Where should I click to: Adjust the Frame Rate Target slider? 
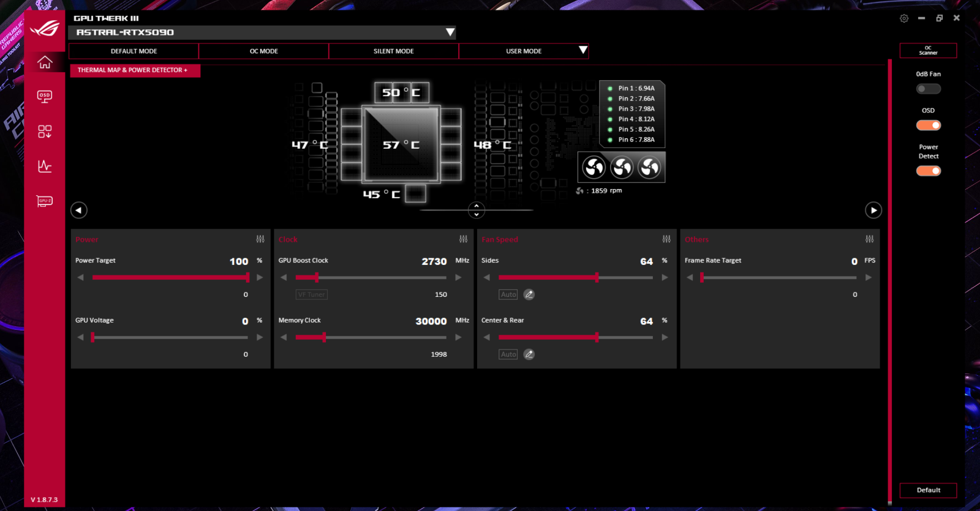click(779, 277)
